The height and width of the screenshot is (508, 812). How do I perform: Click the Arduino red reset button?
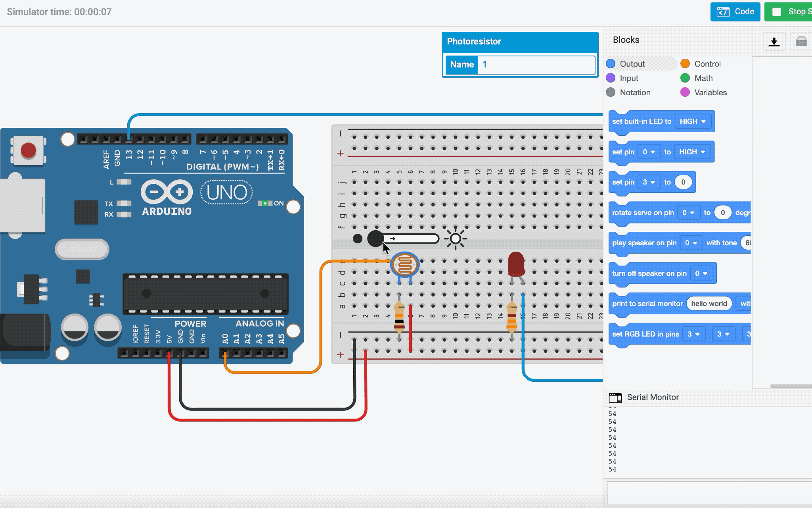(28, 150)
